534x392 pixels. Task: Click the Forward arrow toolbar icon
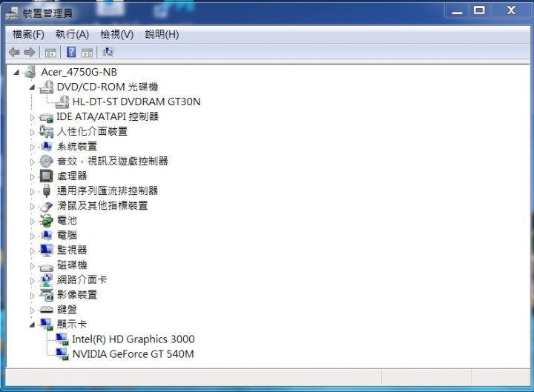click(30, 53)
